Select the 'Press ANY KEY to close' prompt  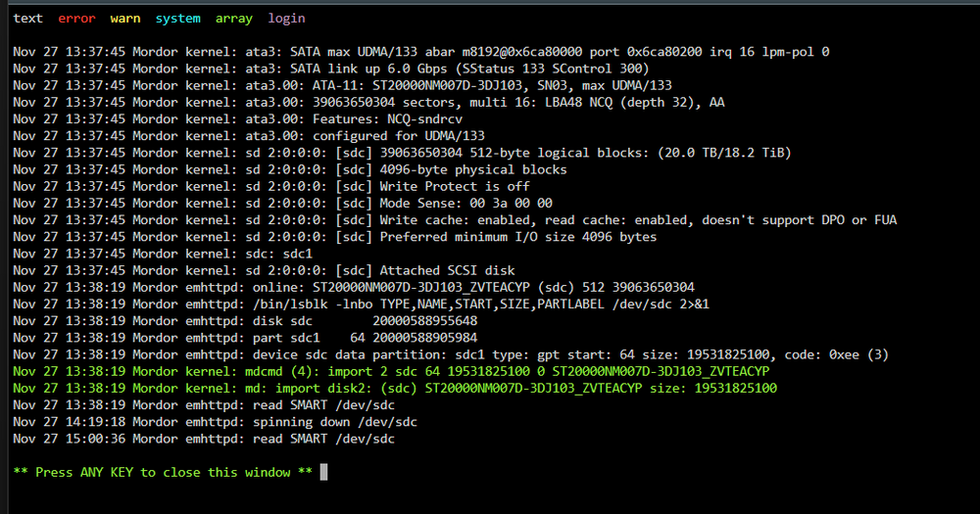(163, 473)
